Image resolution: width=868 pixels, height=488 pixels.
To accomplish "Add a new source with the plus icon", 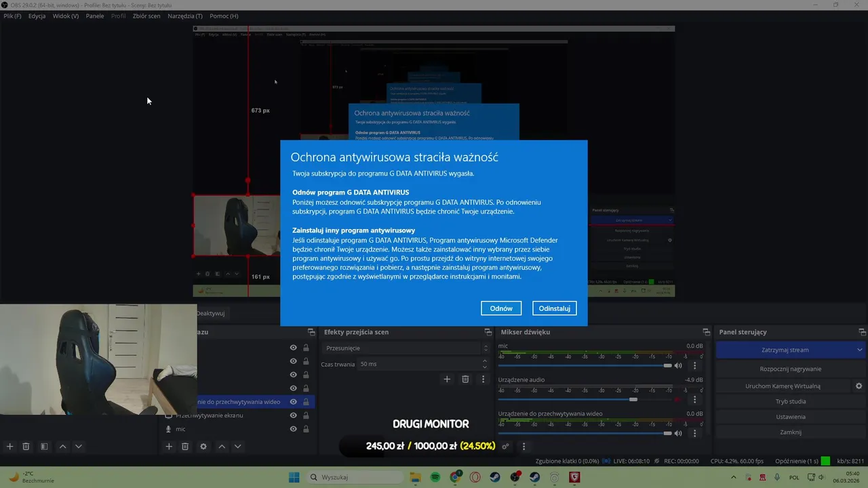I will pyautogui.click(x=169, y=447).
